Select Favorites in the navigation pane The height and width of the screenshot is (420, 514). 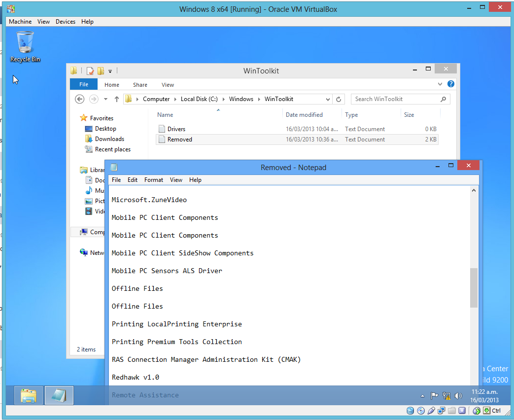[102, 118]
